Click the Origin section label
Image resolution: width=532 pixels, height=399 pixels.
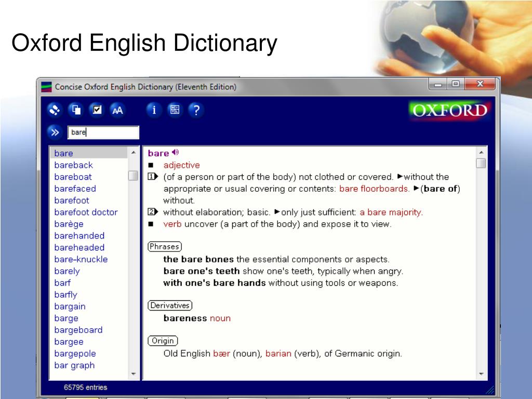point(163,341)
